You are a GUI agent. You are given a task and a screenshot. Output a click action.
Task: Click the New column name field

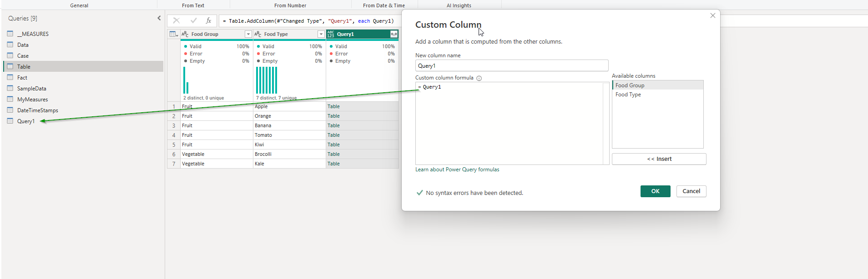coord(512,66)
